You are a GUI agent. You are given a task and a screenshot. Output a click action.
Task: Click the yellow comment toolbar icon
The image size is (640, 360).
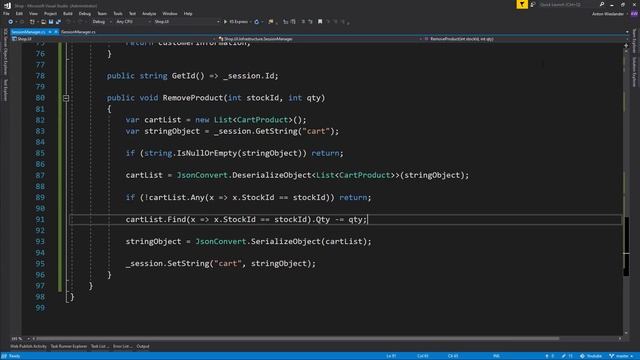(x=271, y=22)
